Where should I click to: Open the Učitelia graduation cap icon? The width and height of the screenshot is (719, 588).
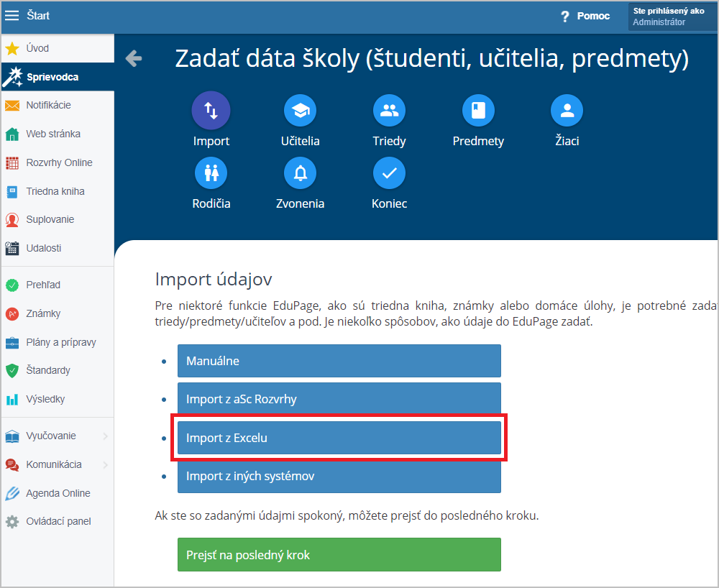[300, 111]
